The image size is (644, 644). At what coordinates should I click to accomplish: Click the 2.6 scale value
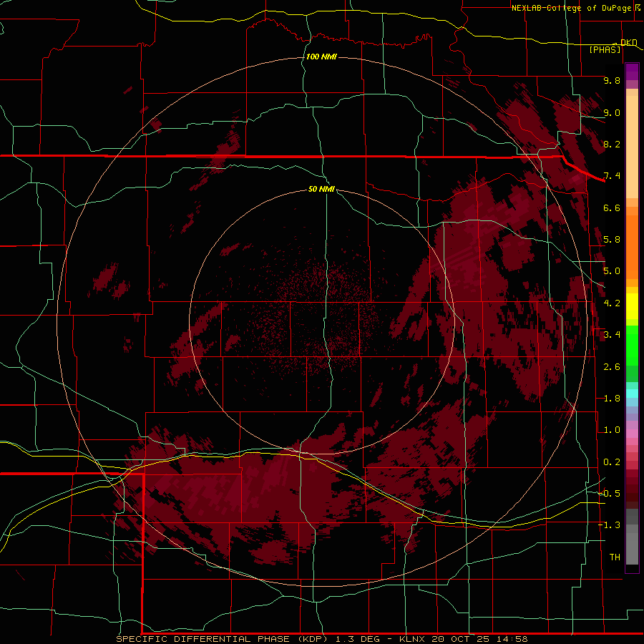pyautogui.click(x=612, y=366)
